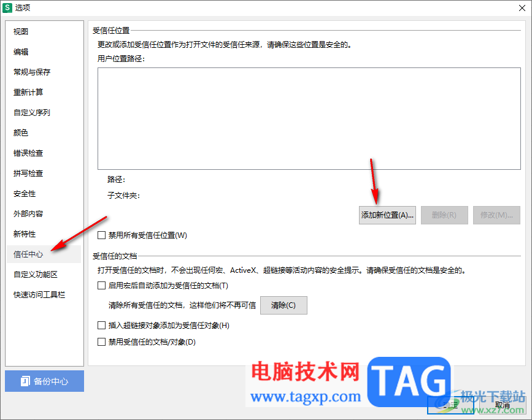
Task: Click the 删除(R) button
Action: [x=444, y=215]
